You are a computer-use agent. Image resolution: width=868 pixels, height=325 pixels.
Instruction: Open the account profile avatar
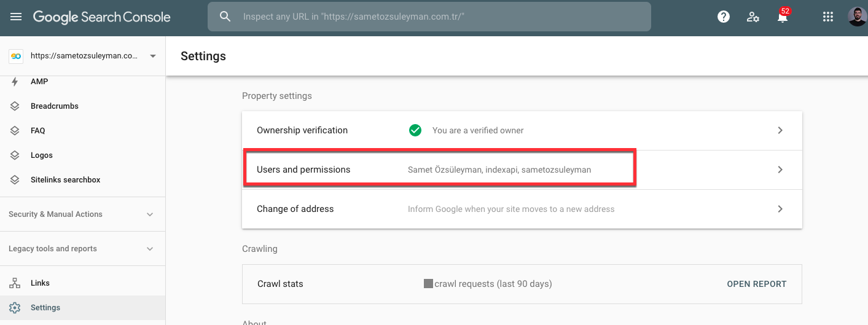(858, 17)
